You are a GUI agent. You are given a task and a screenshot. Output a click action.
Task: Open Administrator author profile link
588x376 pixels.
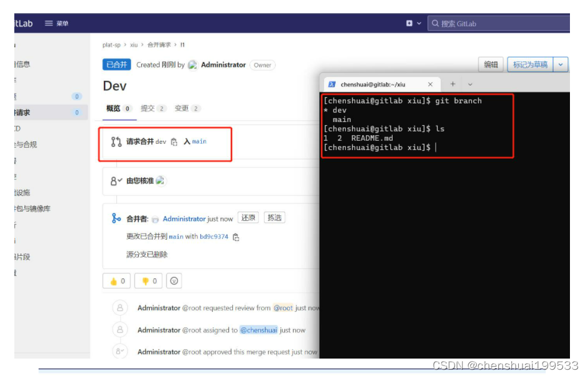223,65
